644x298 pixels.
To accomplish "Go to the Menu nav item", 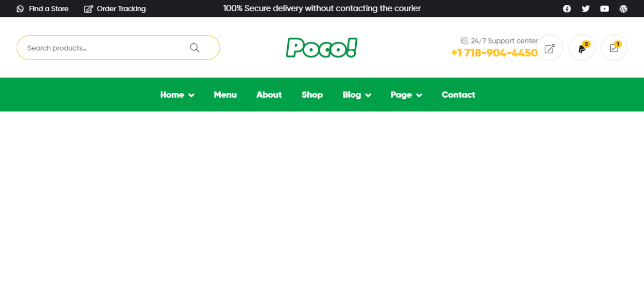I will 225,95.
